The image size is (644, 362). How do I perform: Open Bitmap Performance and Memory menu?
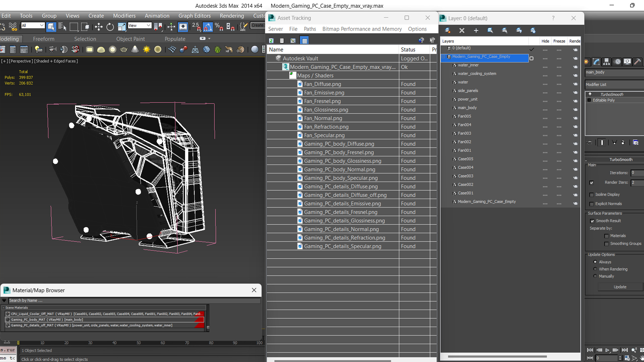click(x=362, y=29)
